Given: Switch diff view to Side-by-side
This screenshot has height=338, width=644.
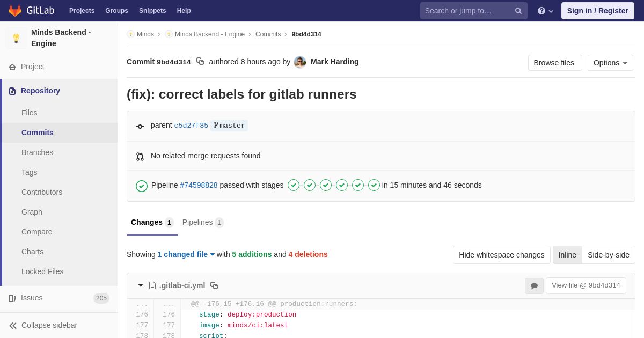Looking at the screenshot, I should (x=608, y=255).
